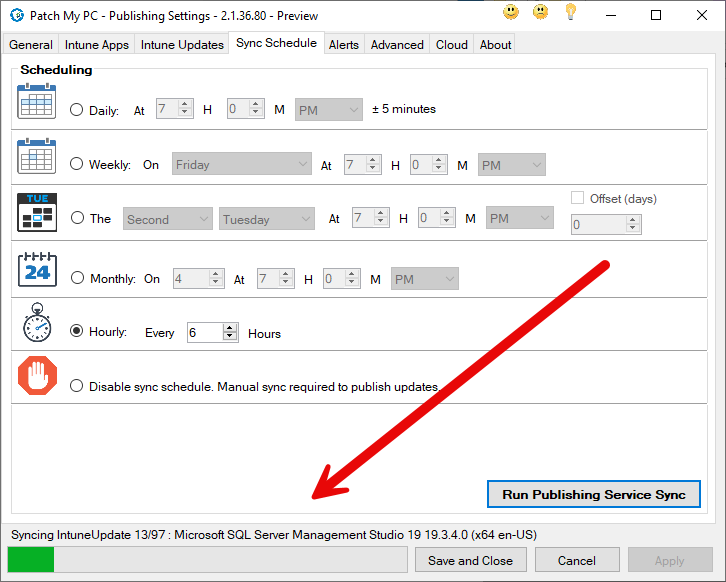Select the Sync Schedule tab
This screenshot has width=726, height=582.
point(276,43)
